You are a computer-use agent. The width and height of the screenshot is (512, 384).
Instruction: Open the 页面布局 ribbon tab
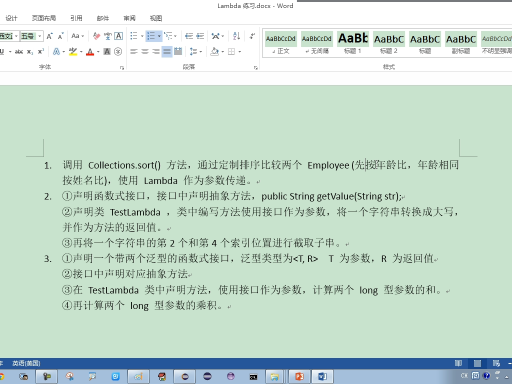[x=44, y=18]
